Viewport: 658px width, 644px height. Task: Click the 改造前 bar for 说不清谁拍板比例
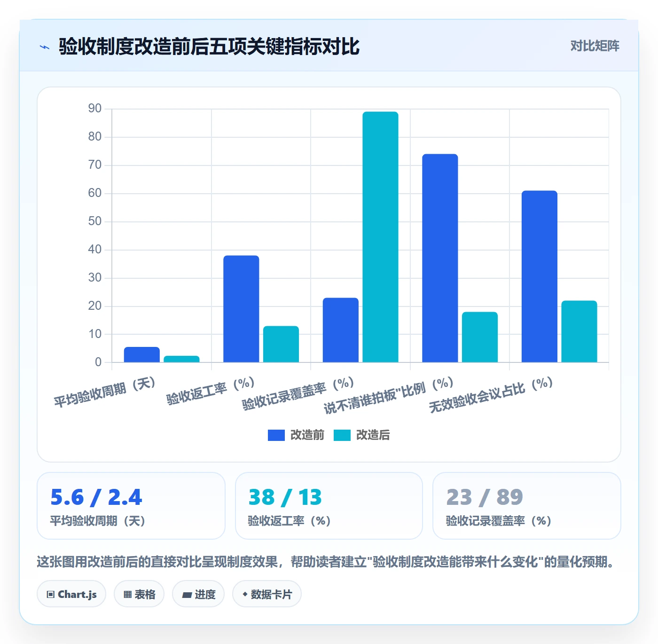pyautogui.click(x=440, y=258)
